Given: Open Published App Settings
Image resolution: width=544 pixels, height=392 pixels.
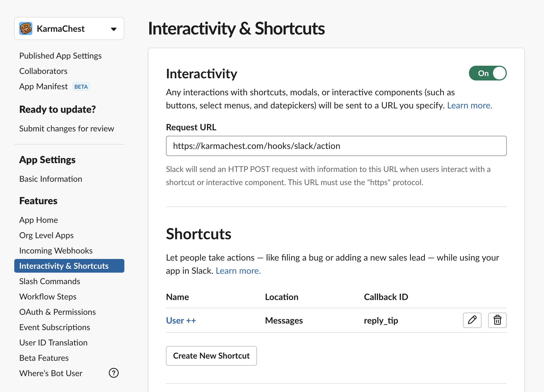Looking at the screenshot, I should (x=60, y=56).
